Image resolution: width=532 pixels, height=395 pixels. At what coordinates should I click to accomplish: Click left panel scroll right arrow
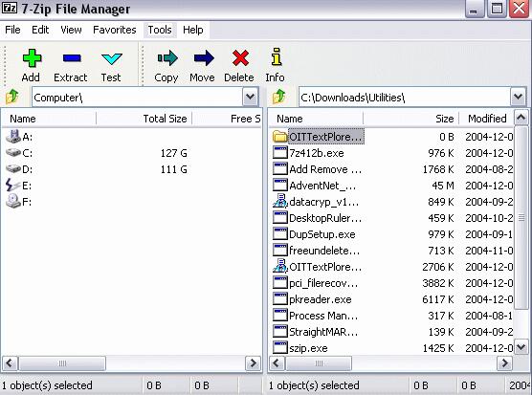coord(253,363)
